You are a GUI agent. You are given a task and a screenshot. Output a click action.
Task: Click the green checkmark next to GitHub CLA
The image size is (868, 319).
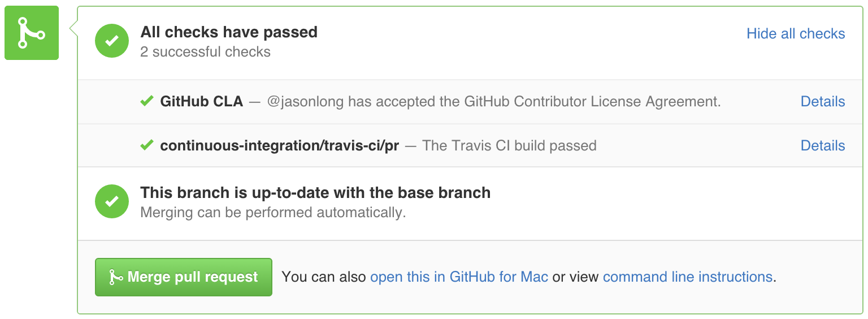tap(147, 101)
